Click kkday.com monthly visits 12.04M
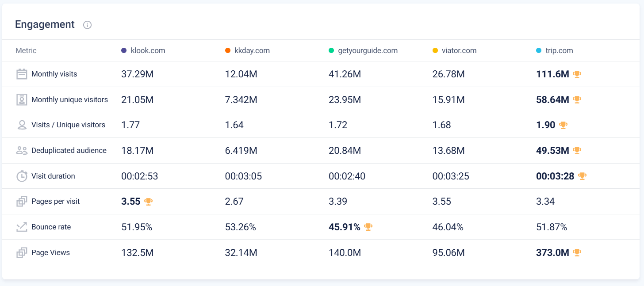The image size is (644, 286). click(241, 74)
